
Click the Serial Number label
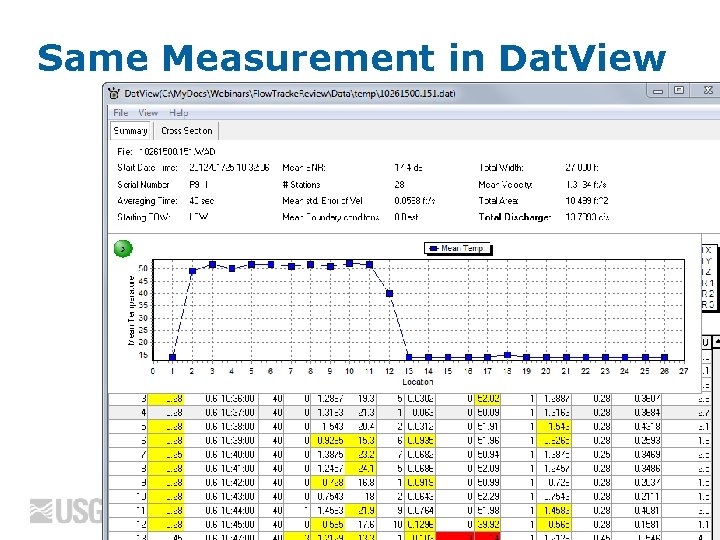[x=143, y=185]
